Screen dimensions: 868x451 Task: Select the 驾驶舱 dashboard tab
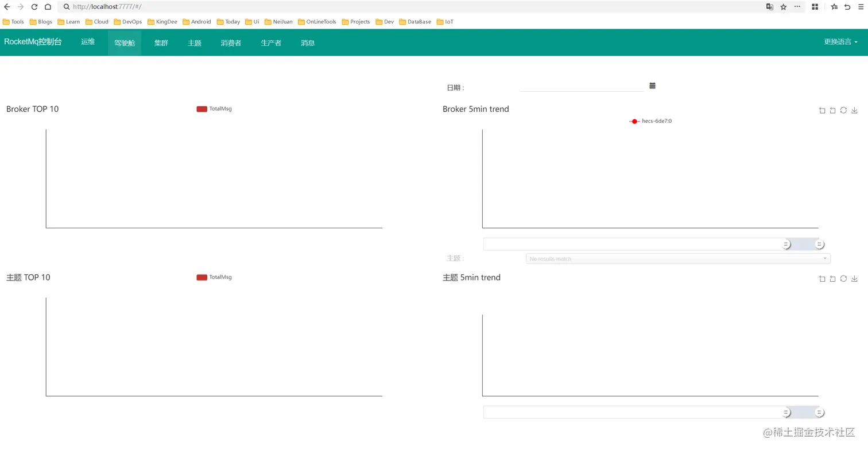[x=125, y=42]
